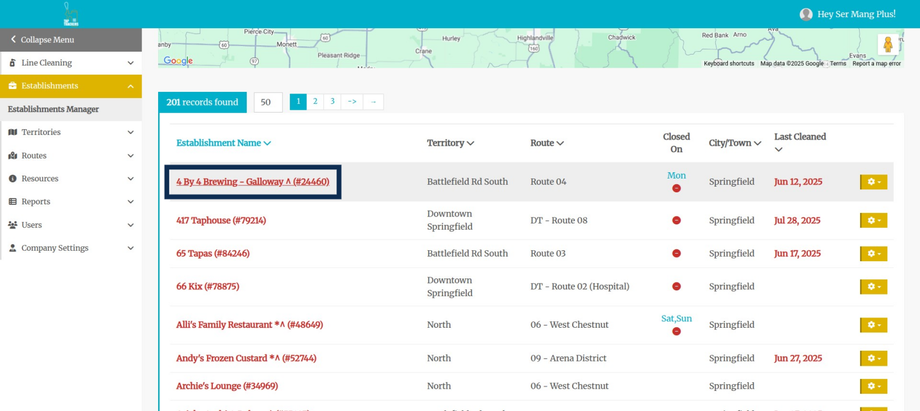Click the next page '->' button
The width and height of the screenshot is (920, 411).
point(352,102)
